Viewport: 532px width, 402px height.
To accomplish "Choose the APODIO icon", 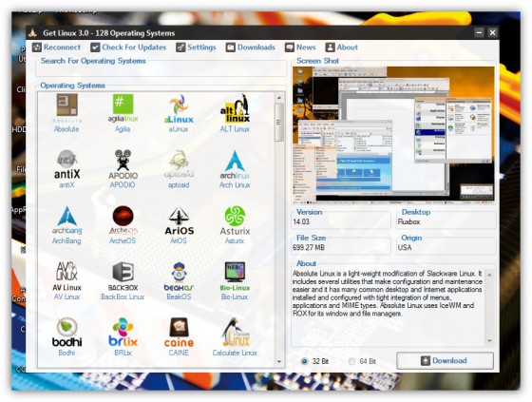I will pyautogui.click(x=123, y=165).
